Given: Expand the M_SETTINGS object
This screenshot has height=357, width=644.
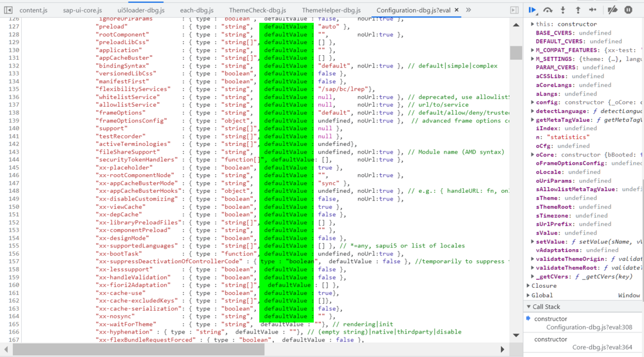Looking at the screenshot, I should [x=533, y=59].
